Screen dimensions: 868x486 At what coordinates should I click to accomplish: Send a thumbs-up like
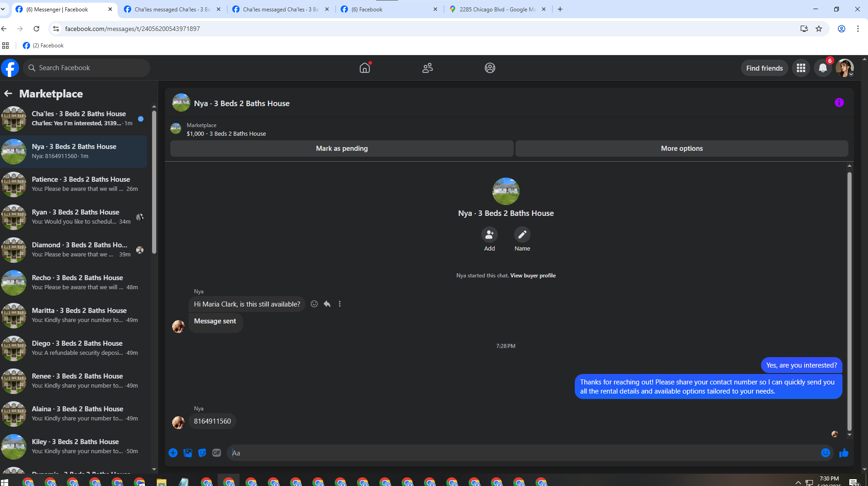844,453
